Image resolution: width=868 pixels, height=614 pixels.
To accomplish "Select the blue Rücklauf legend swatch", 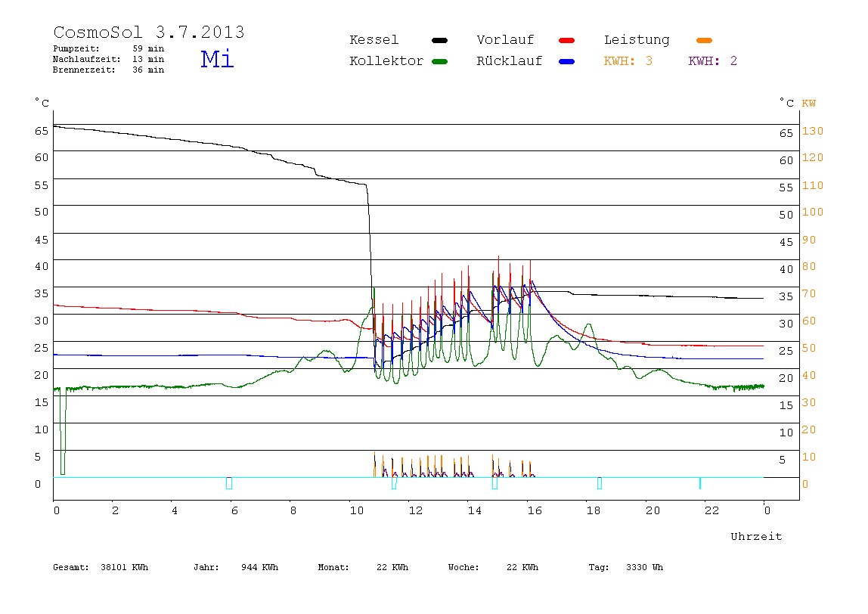I will point(567,61).
